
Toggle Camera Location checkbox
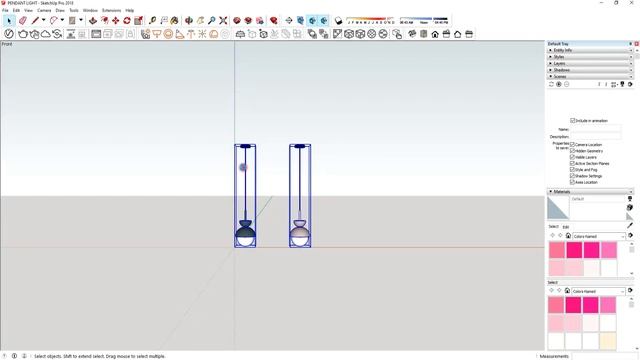point(572,144)
